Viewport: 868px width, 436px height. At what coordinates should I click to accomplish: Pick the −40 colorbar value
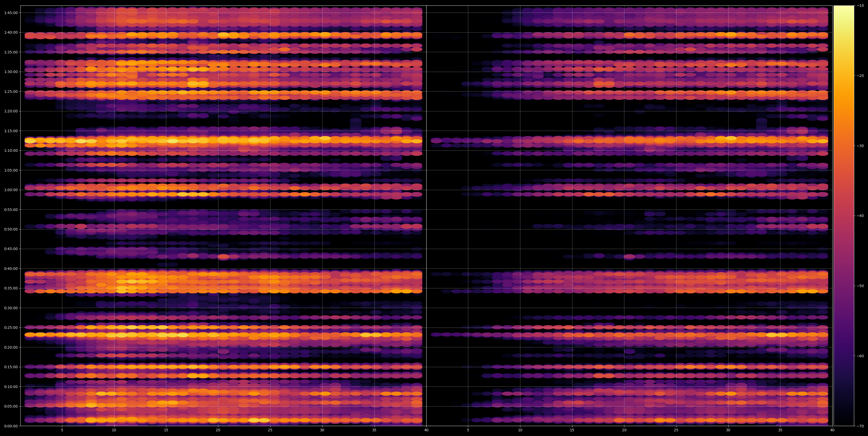click(860, 216)
